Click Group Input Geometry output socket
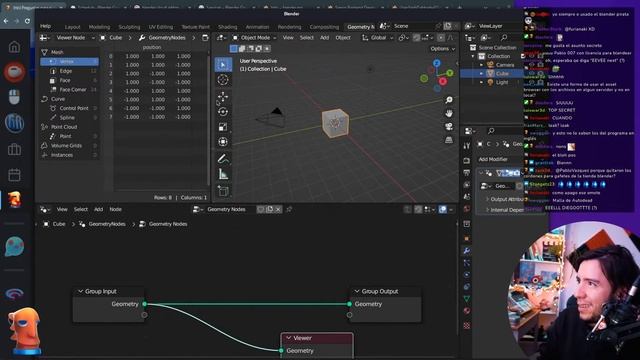 [144, 304]
